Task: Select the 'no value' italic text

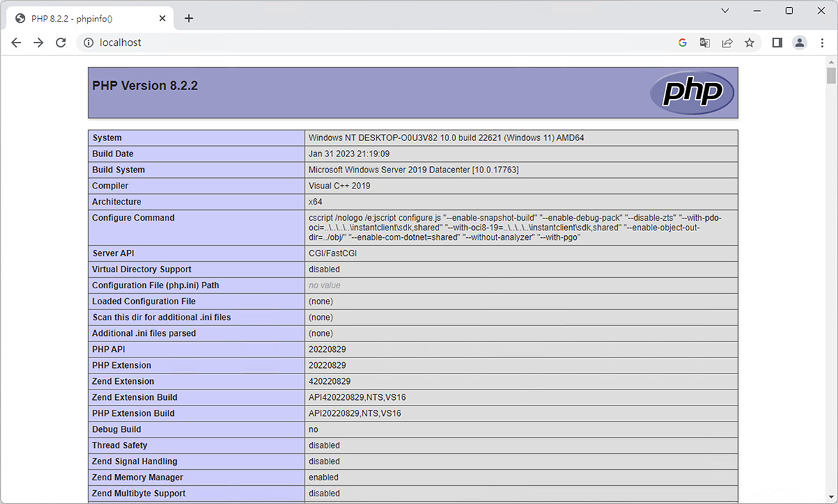Action: [325, 286]
